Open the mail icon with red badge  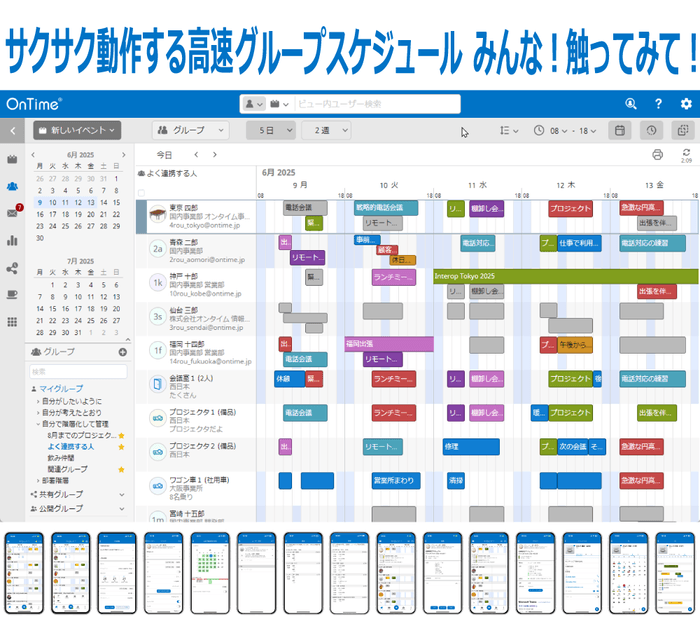13,213
